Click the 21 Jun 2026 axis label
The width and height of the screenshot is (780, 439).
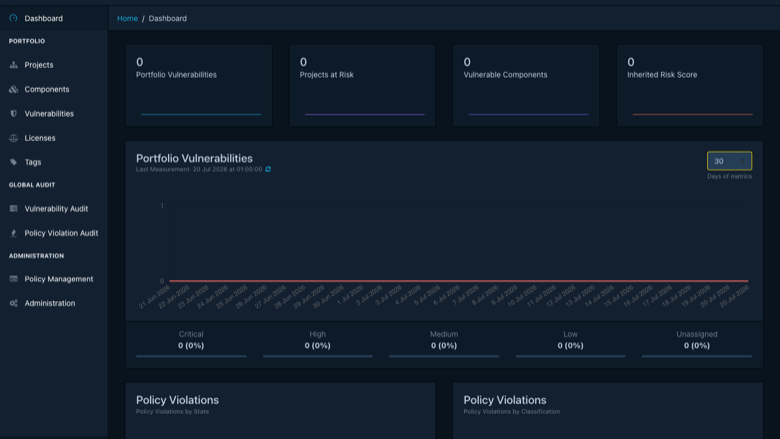click(155, 297)
